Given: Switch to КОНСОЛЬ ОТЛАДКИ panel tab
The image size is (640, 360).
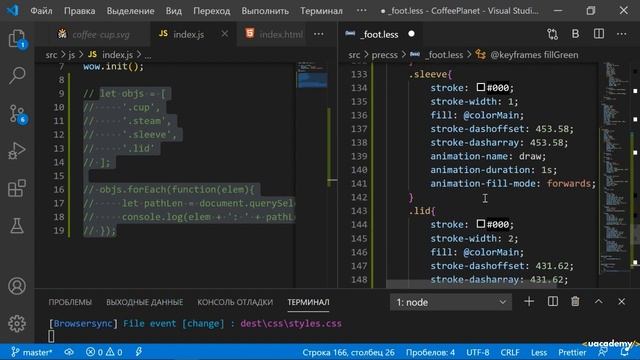Looking at the screenshot, I should tap(235, 302).
